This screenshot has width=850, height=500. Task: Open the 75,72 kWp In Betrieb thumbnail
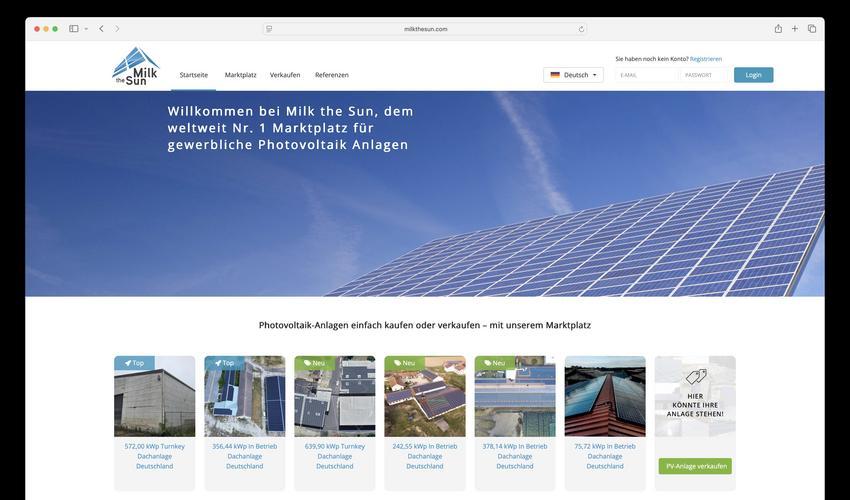[x=605, y=396]
